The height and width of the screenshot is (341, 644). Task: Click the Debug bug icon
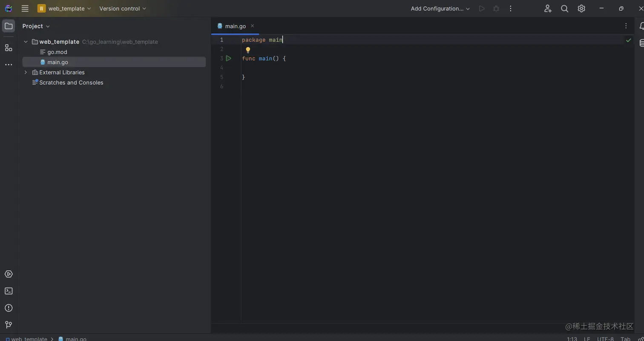[x=496, y=9]
